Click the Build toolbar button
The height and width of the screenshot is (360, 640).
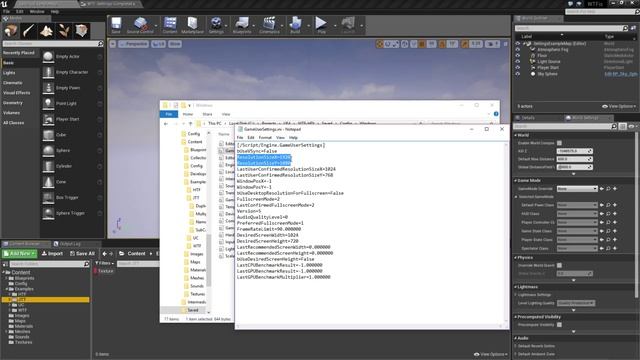tap(295, 25)
